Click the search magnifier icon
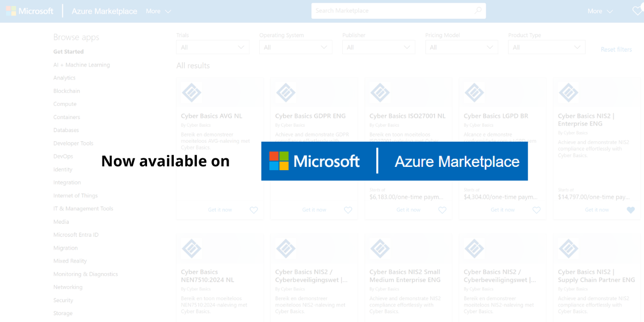The image size is (644, 322). point(478,11)
